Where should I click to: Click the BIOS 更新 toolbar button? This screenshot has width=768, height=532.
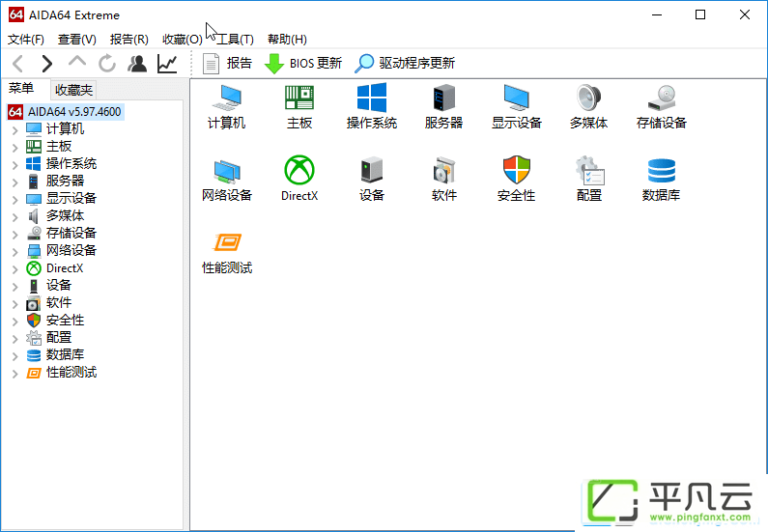(302, 63)
